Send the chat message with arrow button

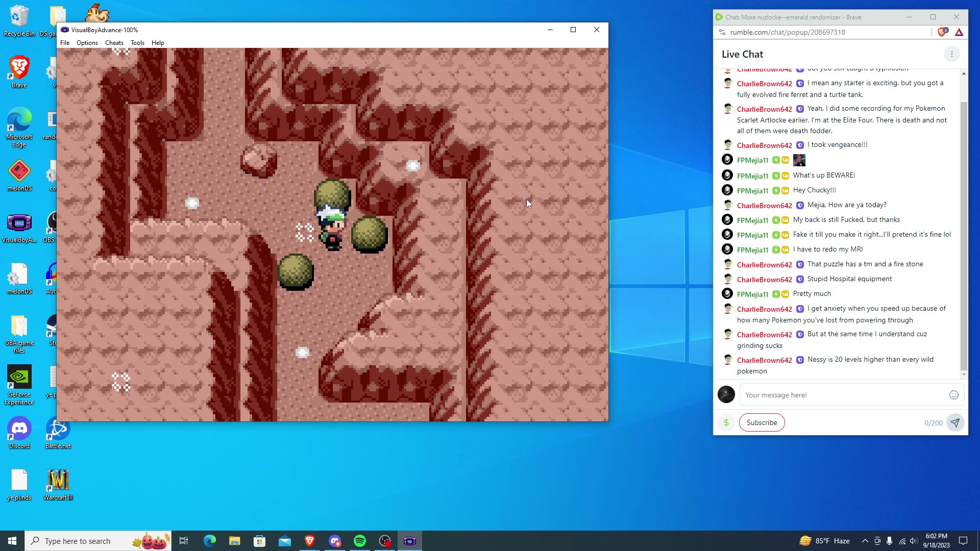point(955,422)
